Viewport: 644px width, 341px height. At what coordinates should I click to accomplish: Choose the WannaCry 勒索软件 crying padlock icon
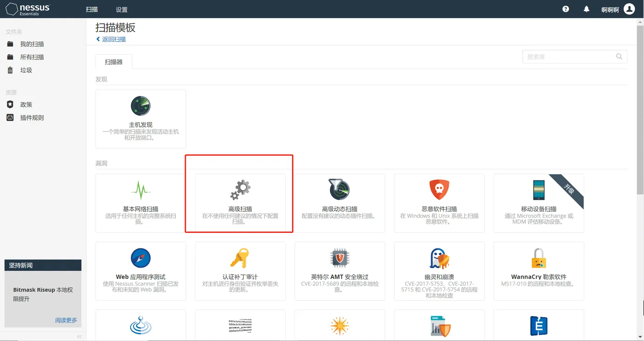click(x=539, y=258)
